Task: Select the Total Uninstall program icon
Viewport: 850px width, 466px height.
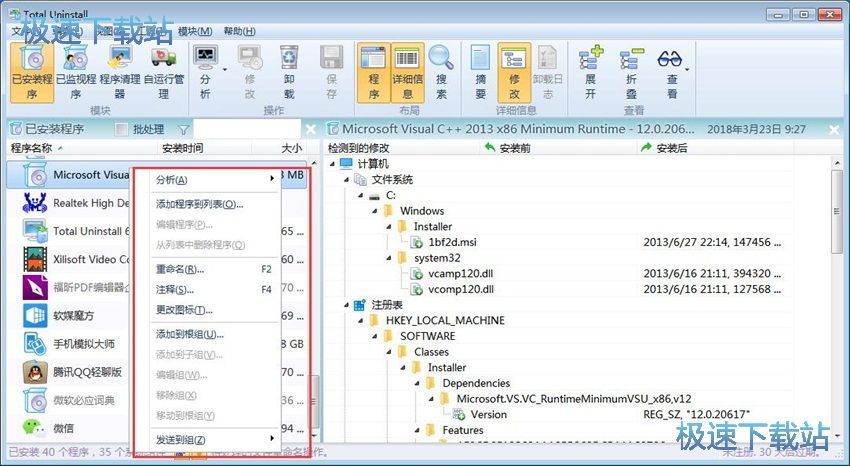Action: coord(35,231)
